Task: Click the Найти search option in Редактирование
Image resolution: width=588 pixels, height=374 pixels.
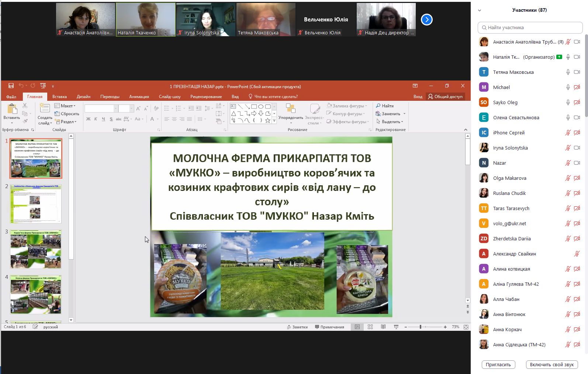Action: pos(385,106)
